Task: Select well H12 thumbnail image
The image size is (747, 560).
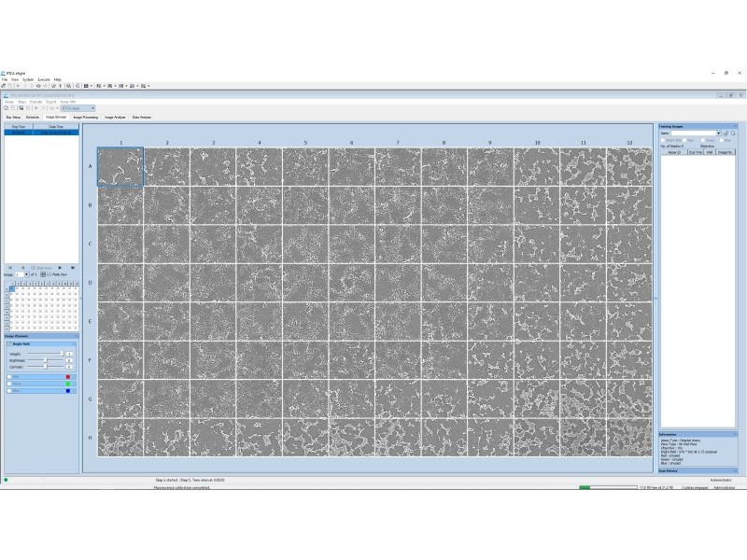Action: (628, 437)
